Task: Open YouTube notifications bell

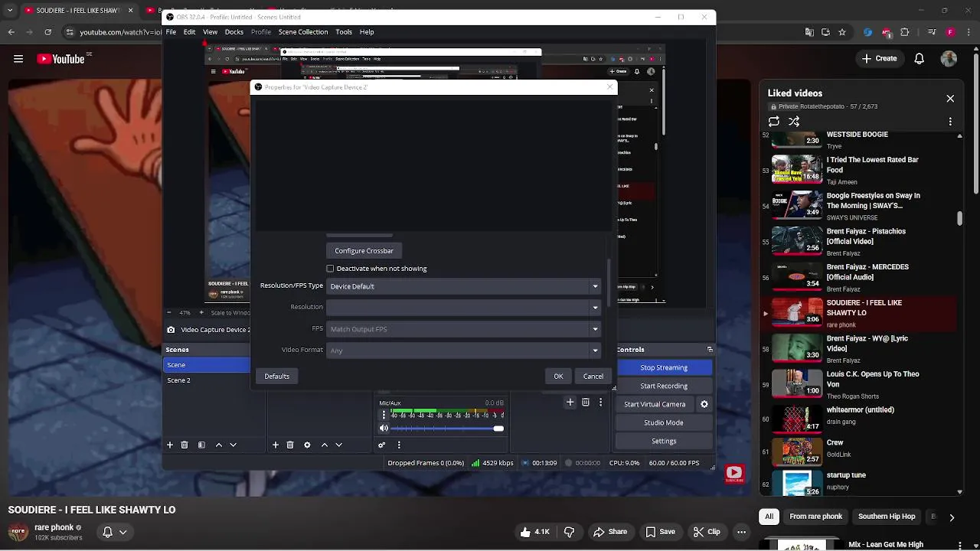Action: 920,59
